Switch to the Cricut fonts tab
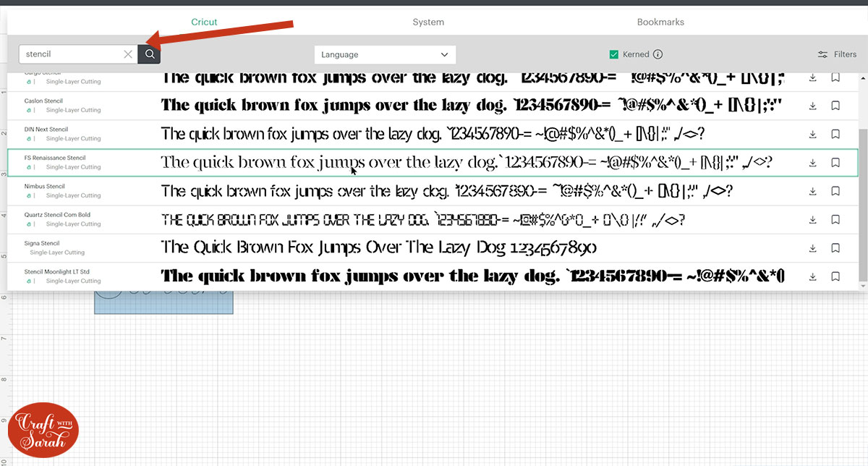The width and height of the screenshot is (868, 466). click(x=204, y=22)
